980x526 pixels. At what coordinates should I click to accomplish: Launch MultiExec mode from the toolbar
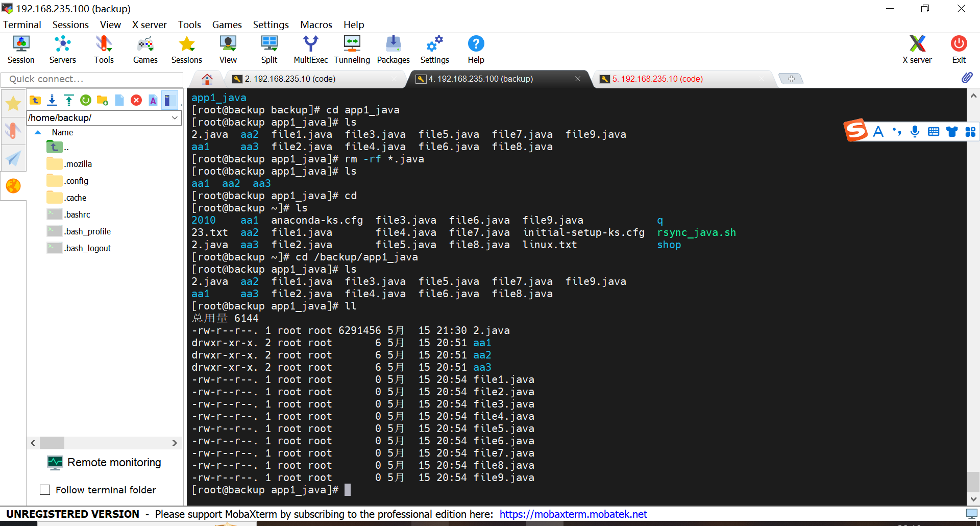coord(310,50)
